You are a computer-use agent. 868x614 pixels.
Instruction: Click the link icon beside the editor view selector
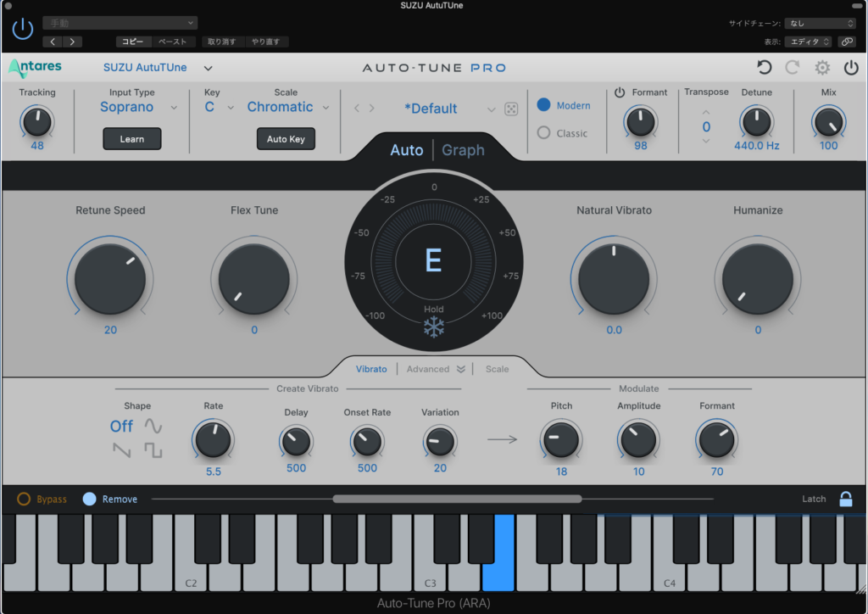846,42
